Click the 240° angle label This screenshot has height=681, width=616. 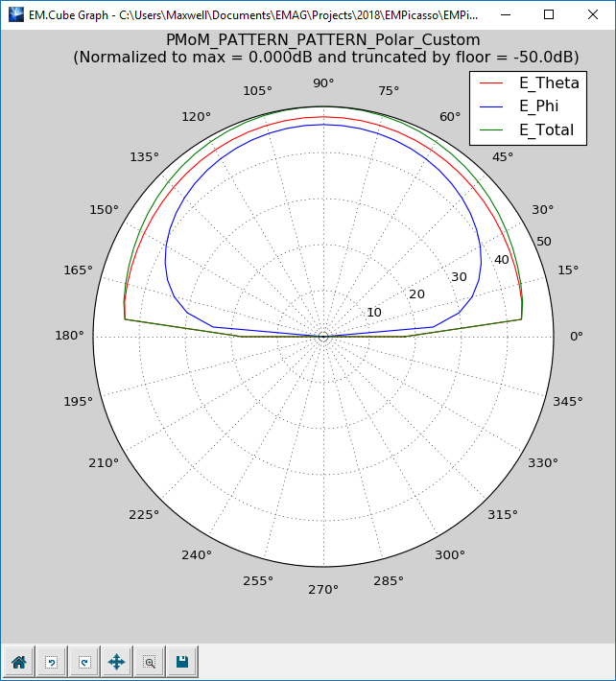[x=197, y=555]
